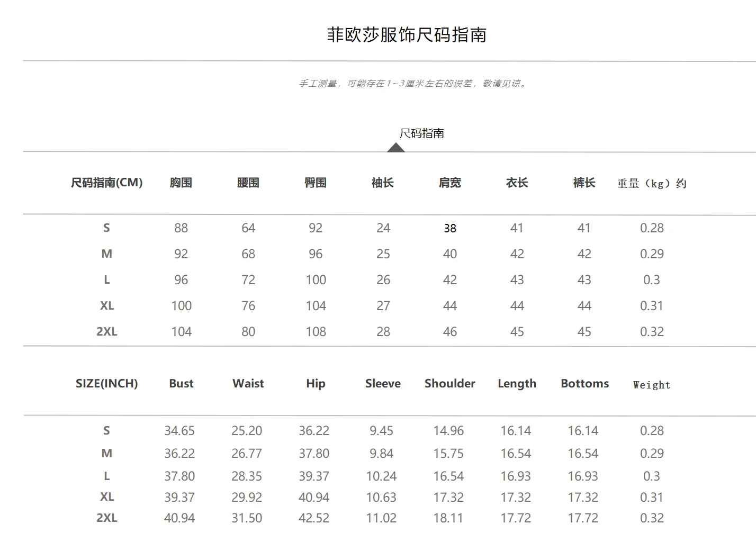Click the XL row label in the CM table
Image resolution: width=756 pixels, height=551 pixels.
point(107,306)
